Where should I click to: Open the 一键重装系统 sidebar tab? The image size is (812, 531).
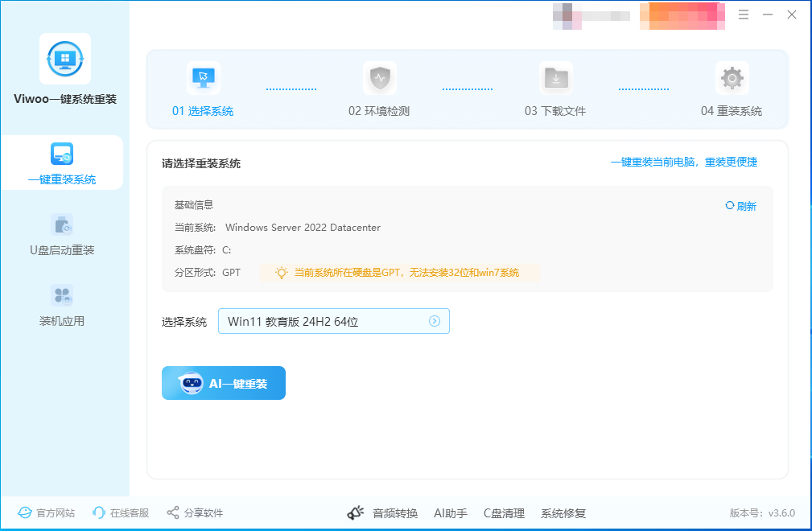click(x=62, y=163)
